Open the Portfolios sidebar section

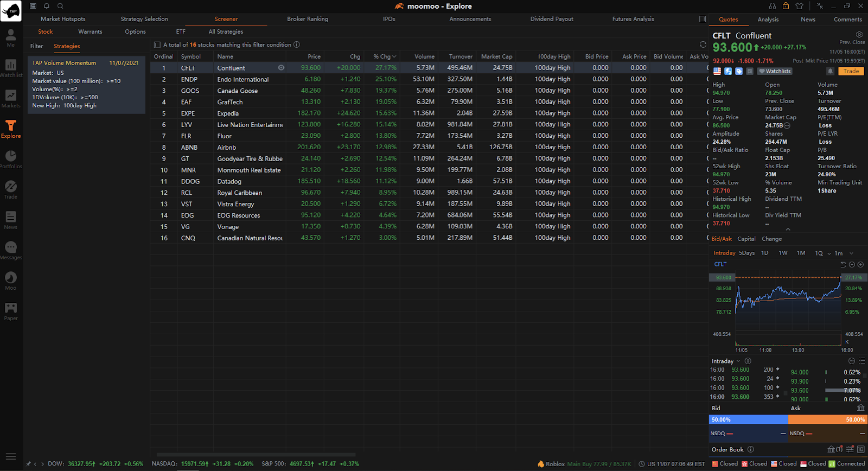pos(11,159)
